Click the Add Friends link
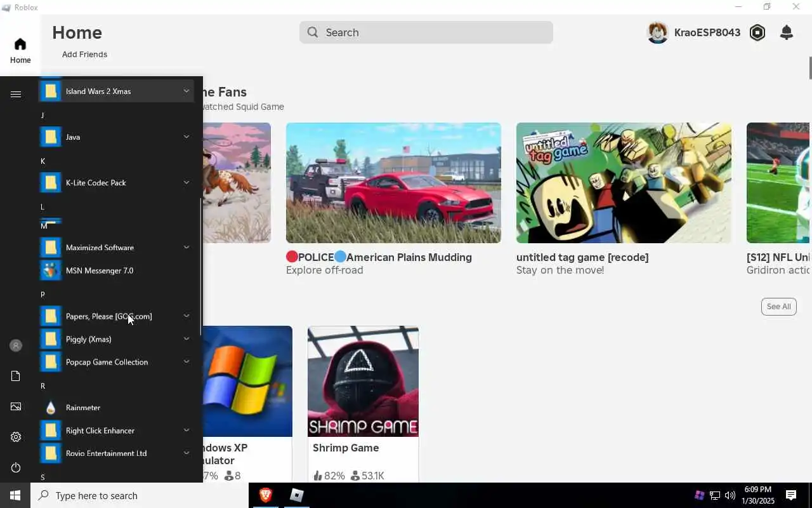Viewport: 812px width, 508px height. pyautogui.click(x=84, y=55)
